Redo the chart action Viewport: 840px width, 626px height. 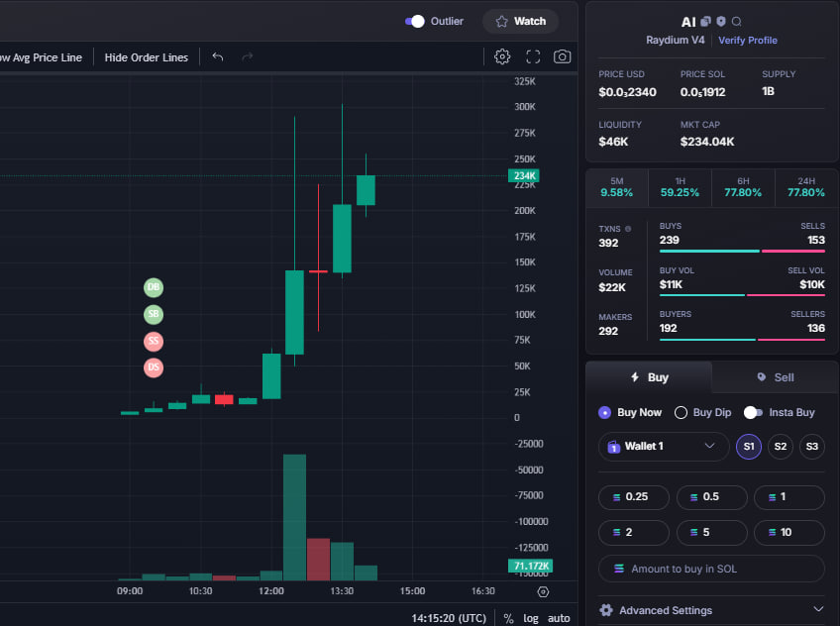(x=247, y=56)
